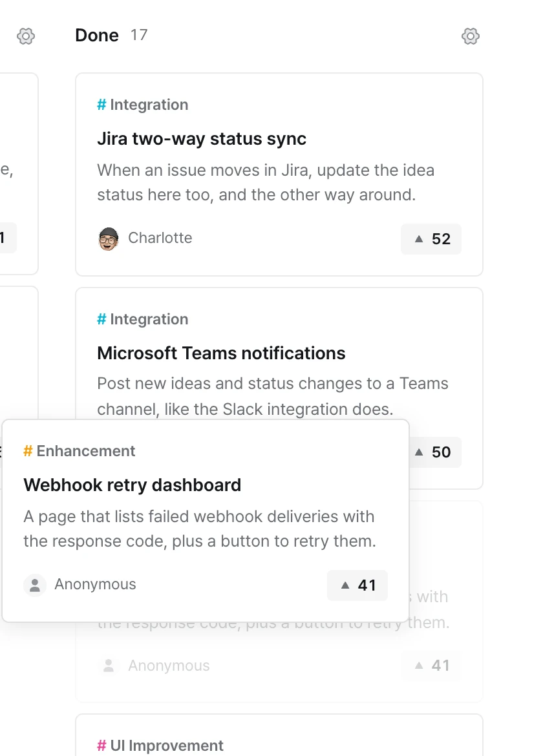Open the "Jira two-way status sync" idea title
543x756 pixels.
point(202,139)
